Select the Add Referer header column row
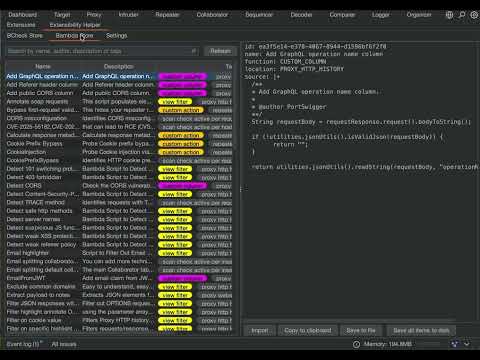480x360 pixels. point(119,85)
